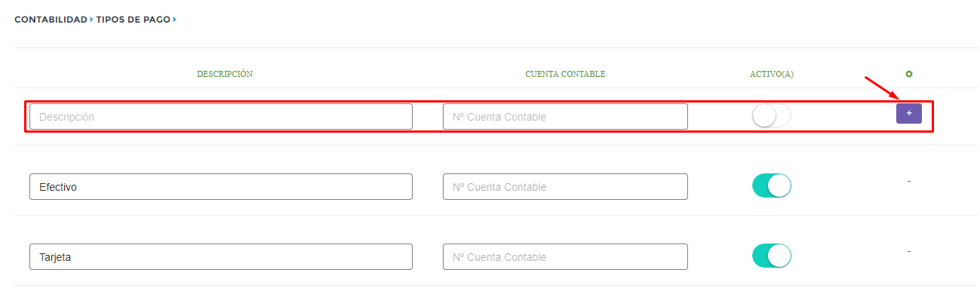Viewport: 980px width, 288px height.
Task: Click the ACTIVO(A) column header
Action: coord(772,74)
